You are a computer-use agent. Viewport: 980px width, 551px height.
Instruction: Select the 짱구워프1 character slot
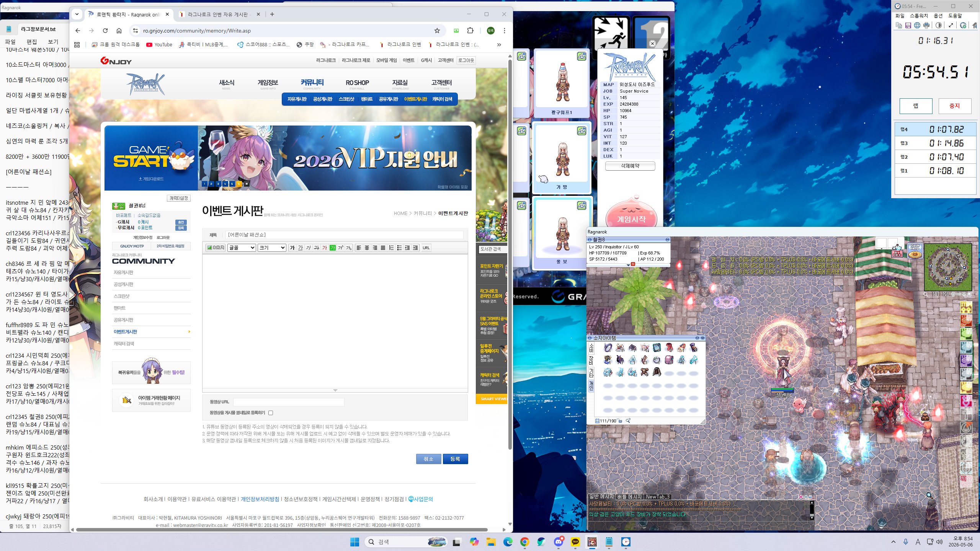(562, 83)
